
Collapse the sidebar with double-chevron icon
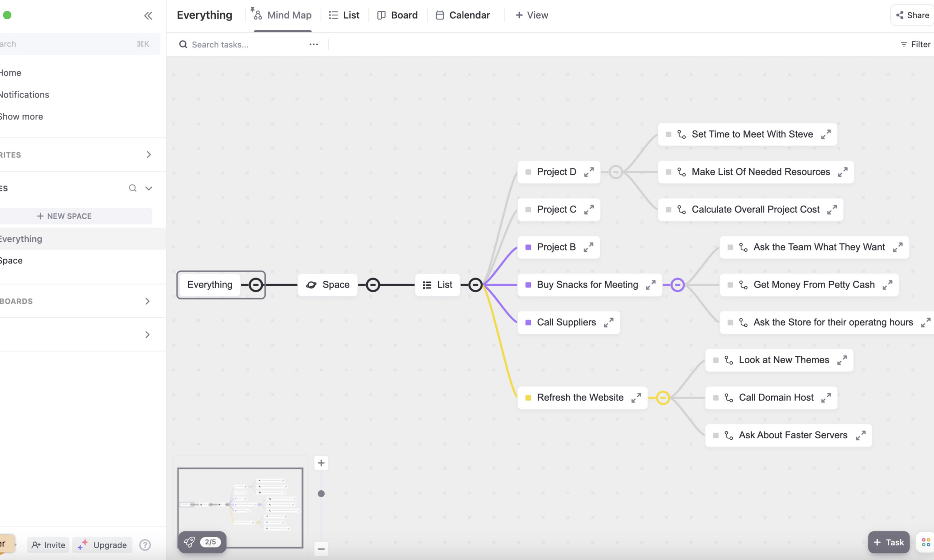(148, 16)
